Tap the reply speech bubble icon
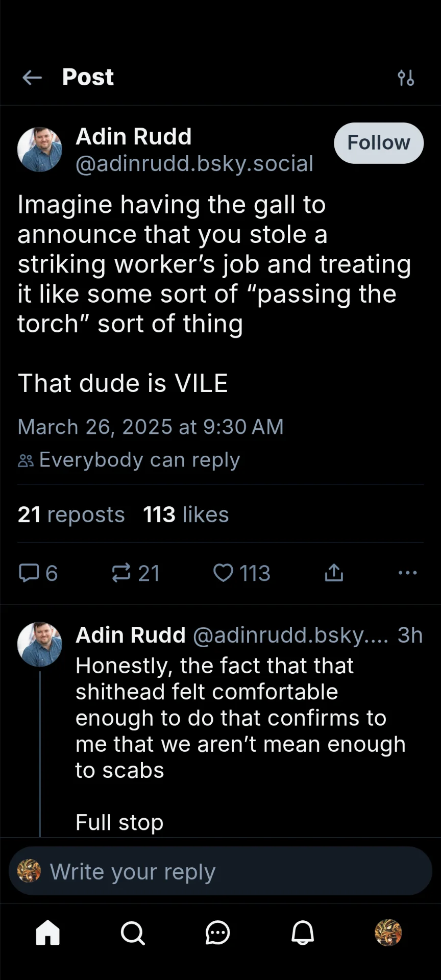 tap(29, 573)
